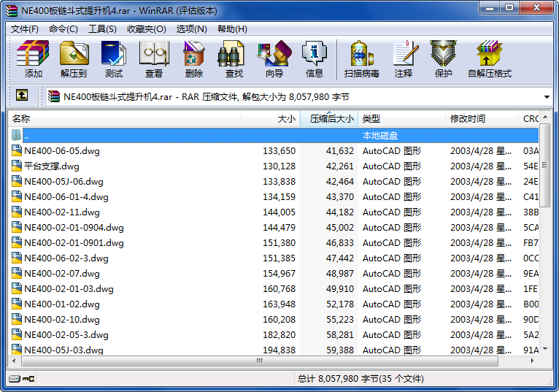Image resolution: width=559 pixels, height=392 pixels.
Task: Select the file NE400-02-01-0901.dwg
Action: point(74,243)
